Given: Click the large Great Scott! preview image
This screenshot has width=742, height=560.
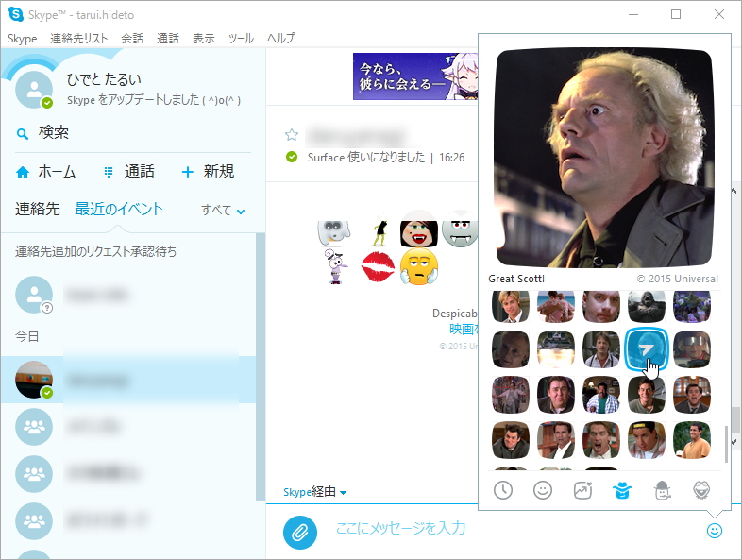Looking at the screenshot, I should 604,158.
